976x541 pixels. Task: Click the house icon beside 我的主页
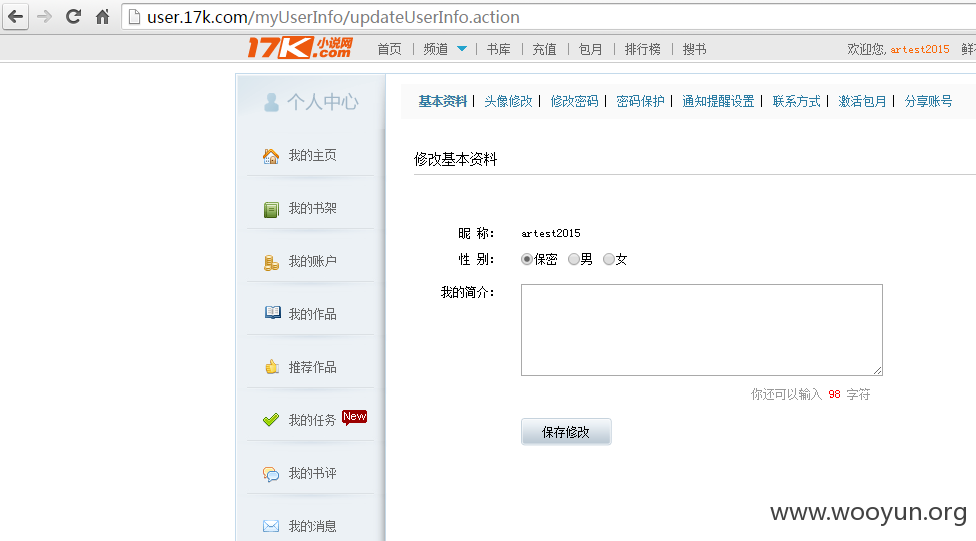[x=271, y=156]
